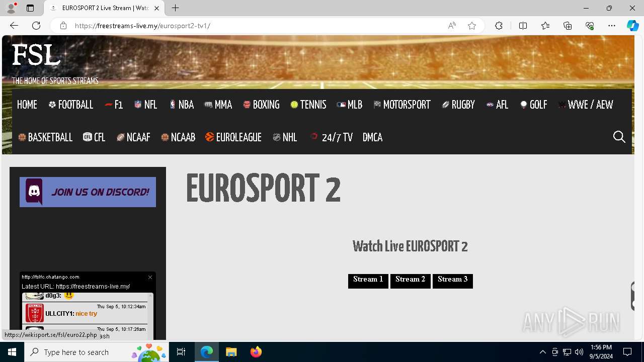The height and width of the screenshot is (362, 644).
Task: Open the AFL menu item
Action: pos(497,105)
